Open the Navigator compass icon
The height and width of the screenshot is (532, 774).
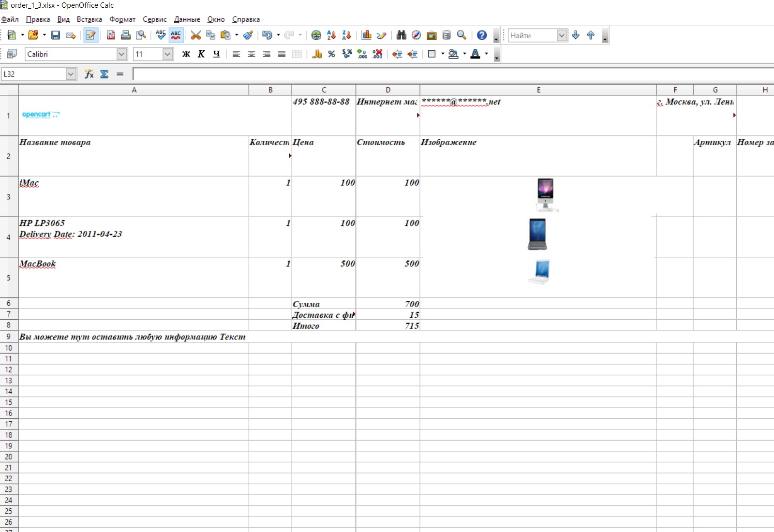tap(417, 35)
